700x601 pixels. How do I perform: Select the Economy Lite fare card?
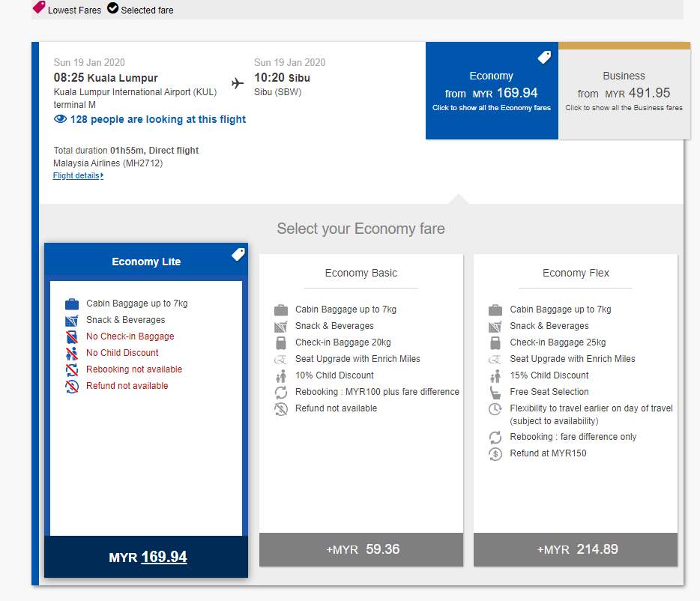coord(146,408)
